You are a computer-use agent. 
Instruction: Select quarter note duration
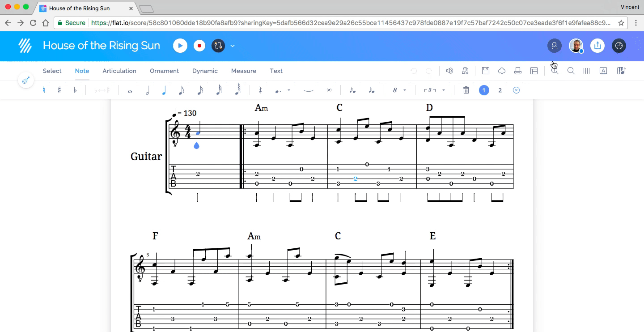[x=164, y=90]
